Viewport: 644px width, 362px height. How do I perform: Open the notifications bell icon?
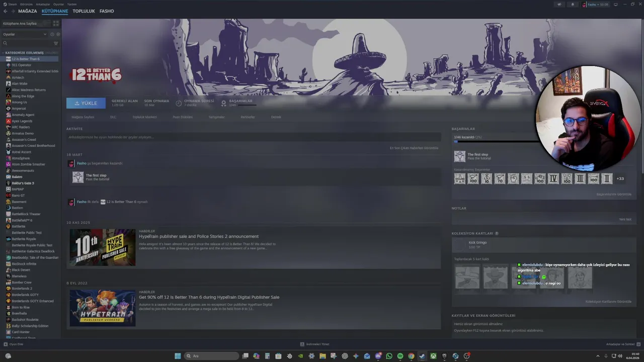[x=572, y=4]
